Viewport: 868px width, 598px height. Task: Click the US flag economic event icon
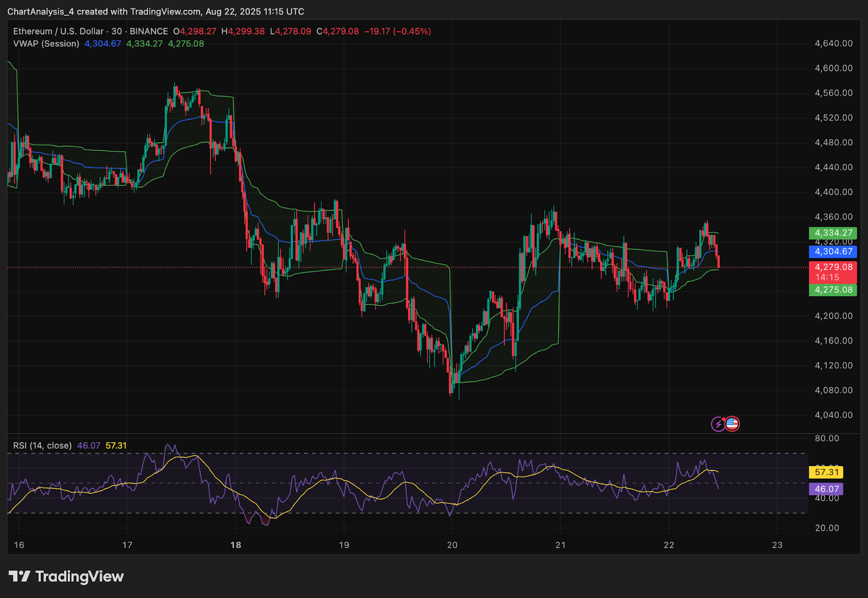(x=732, y=424)
